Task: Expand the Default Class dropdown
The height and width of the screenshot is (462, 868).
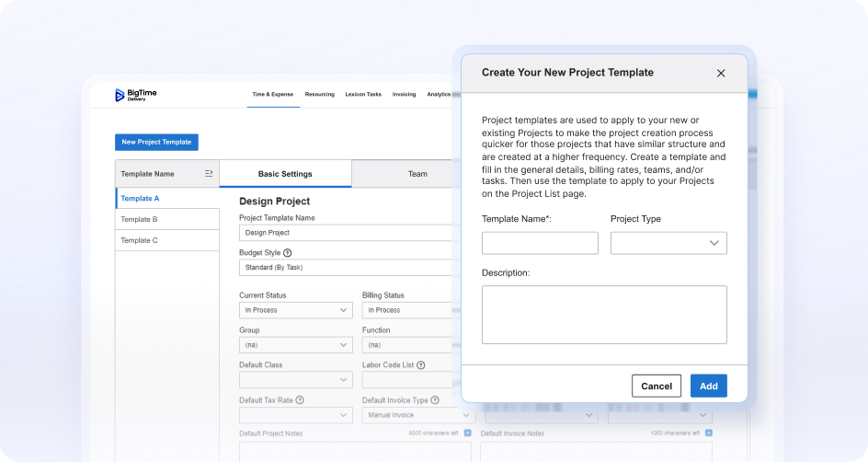Action: click(295, 380)
